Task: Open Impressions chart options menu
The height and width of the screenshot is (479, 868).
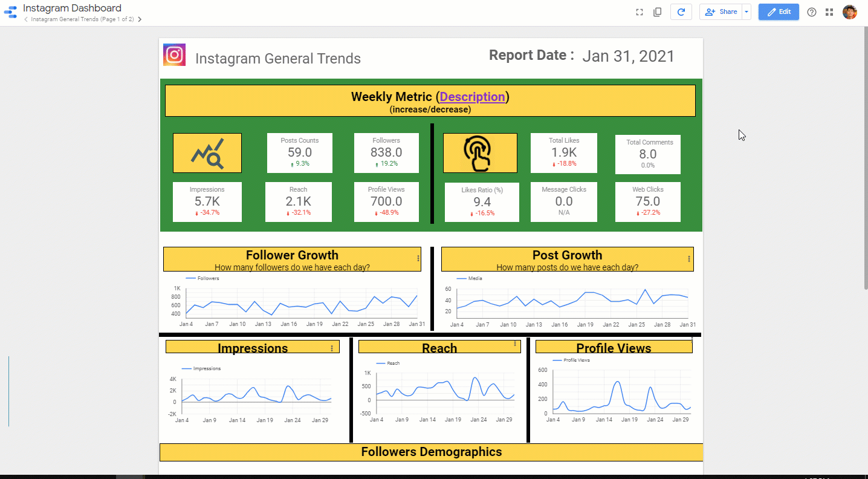Action: point(332,348)
